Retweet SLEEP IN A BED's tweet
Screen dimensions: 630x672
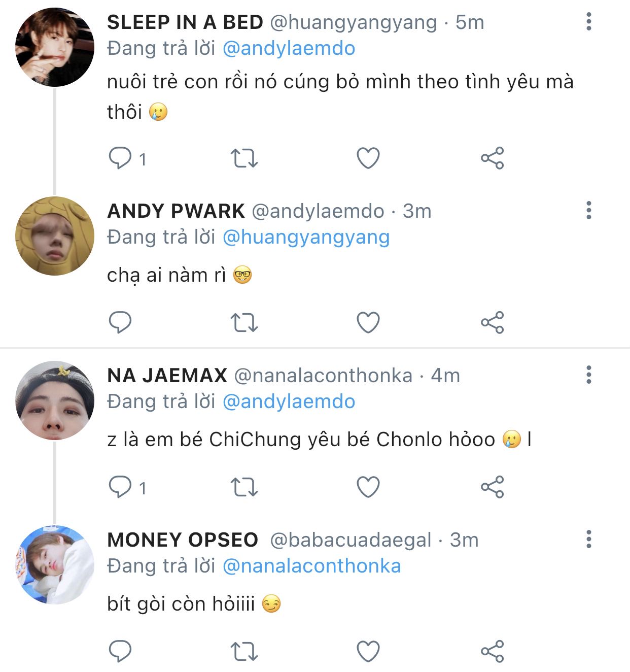(244, 158)
